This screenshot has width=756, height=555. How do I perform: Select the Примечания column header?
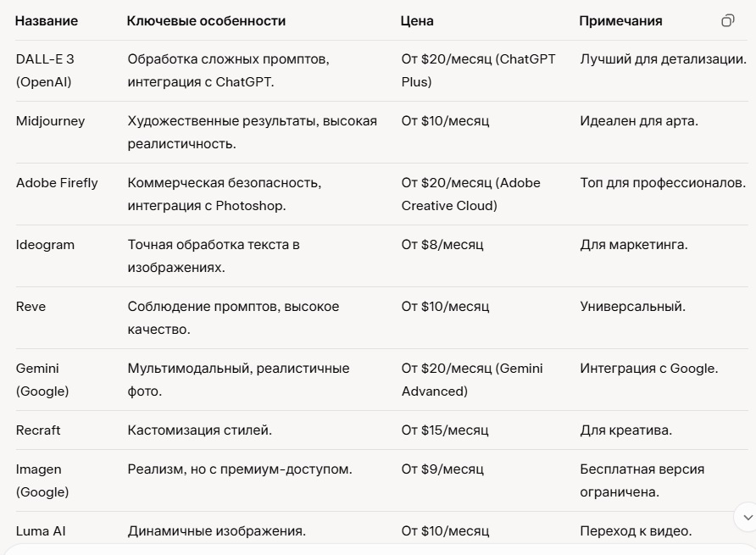tap(620, 20)
